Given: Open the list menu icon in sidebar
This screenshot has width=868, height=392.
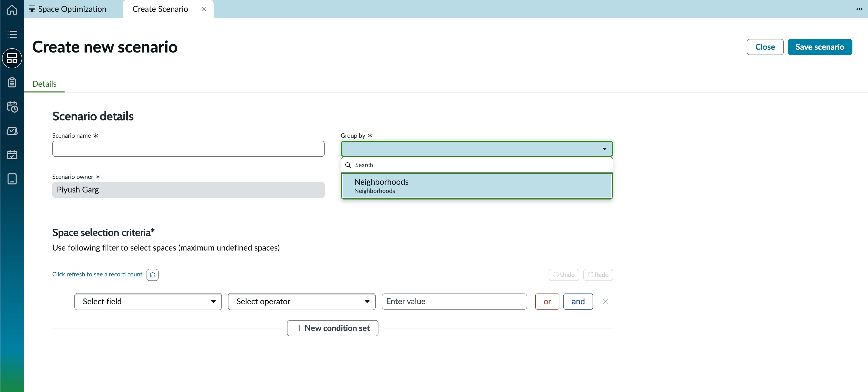Looking at the screenshot, I should point(12,34).
